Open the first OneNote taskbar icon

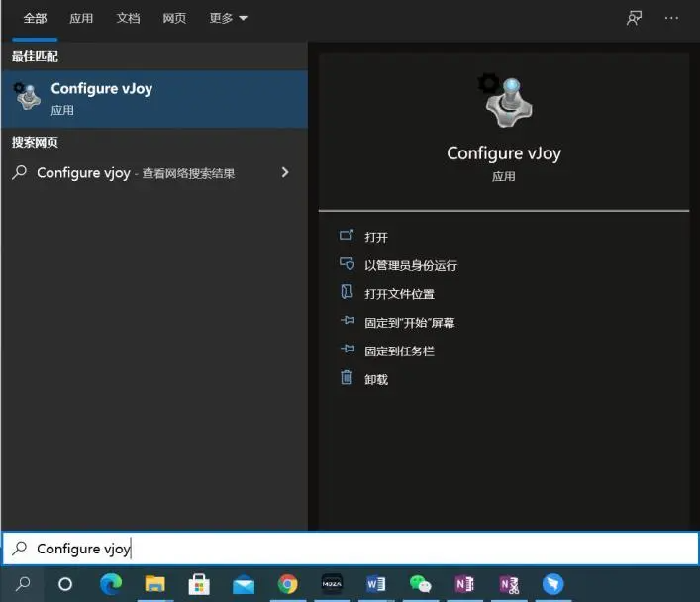coord(464,584)
